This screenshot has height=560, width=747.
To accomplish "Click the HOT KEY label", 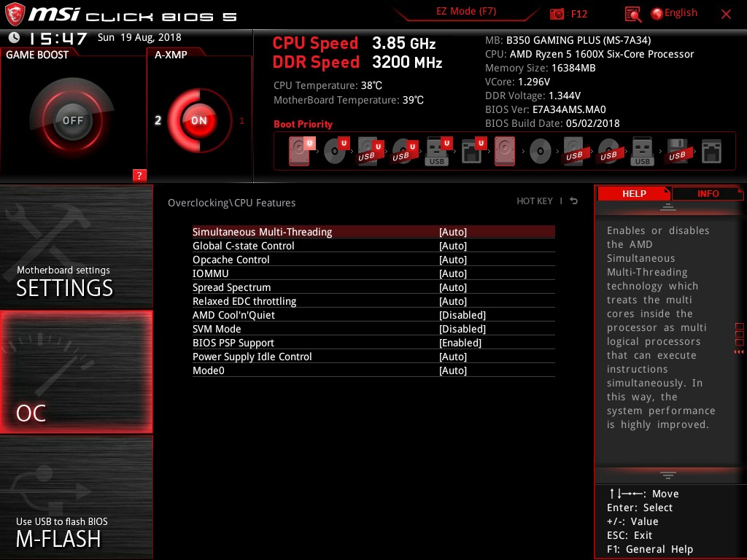I will click(x=535, y=201).
